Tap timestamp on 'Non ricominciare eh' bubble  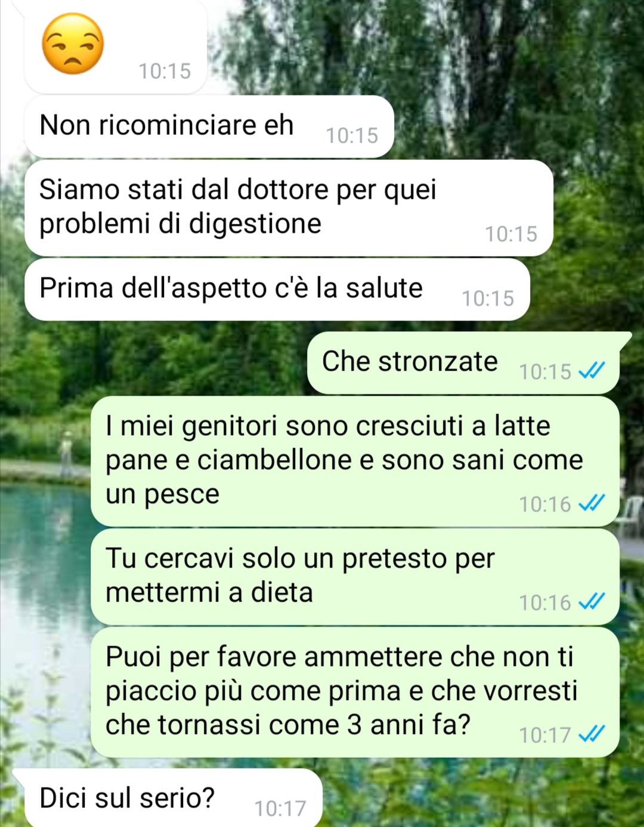[352, 135]
